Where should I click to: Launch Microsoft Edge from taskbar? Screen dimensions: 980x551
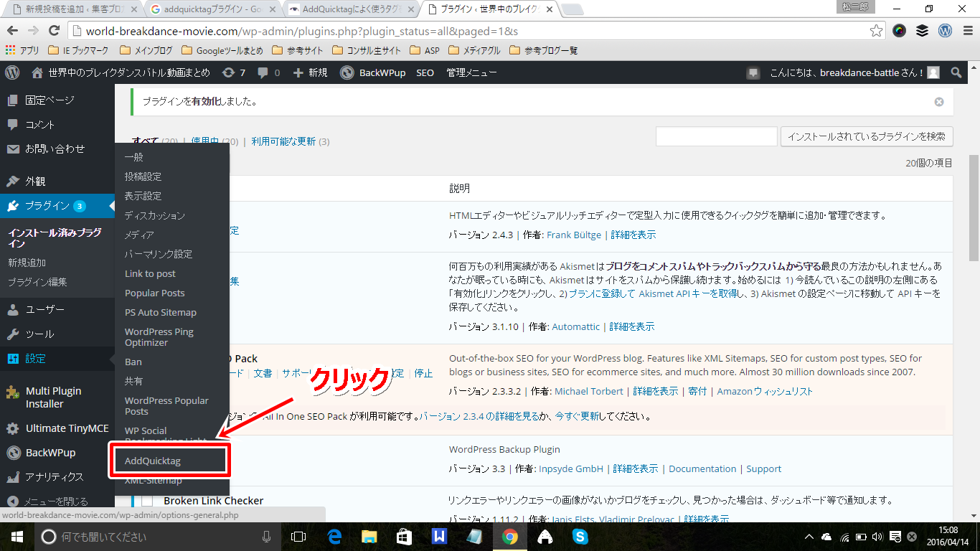pos(334,537)
